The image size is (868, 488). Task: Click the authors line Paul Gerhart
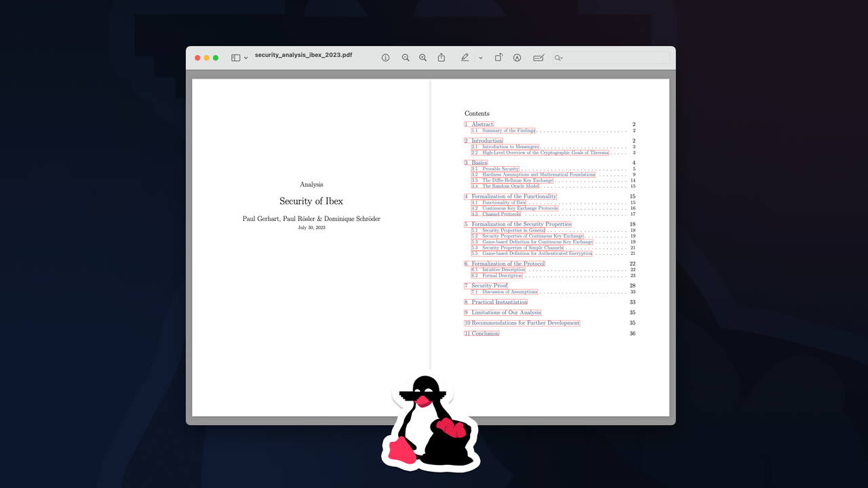(311, 219)
